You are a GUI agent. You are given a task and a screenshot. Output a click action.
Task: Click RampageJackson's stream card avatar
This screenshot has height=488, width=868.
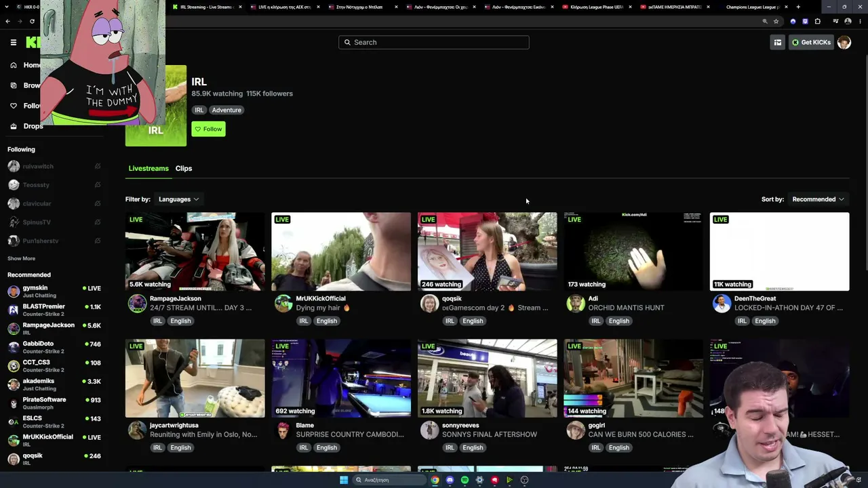pos(138,303)
